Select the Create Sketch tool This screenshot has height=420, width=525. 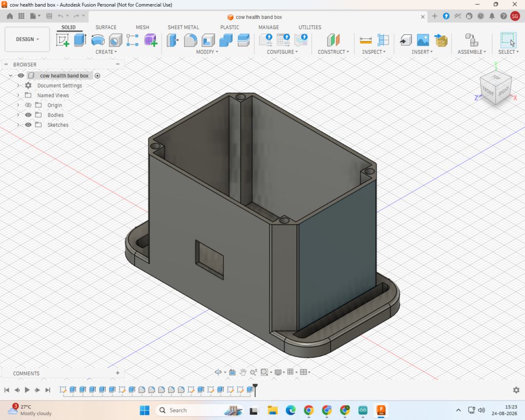(x=63, y=40)
